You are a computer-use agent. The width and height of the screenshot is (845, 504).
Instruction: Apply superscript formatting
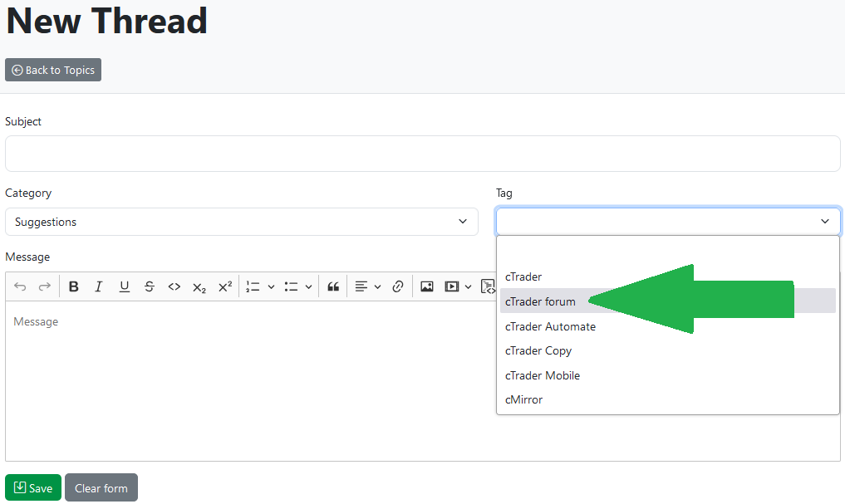pos(225,286)
